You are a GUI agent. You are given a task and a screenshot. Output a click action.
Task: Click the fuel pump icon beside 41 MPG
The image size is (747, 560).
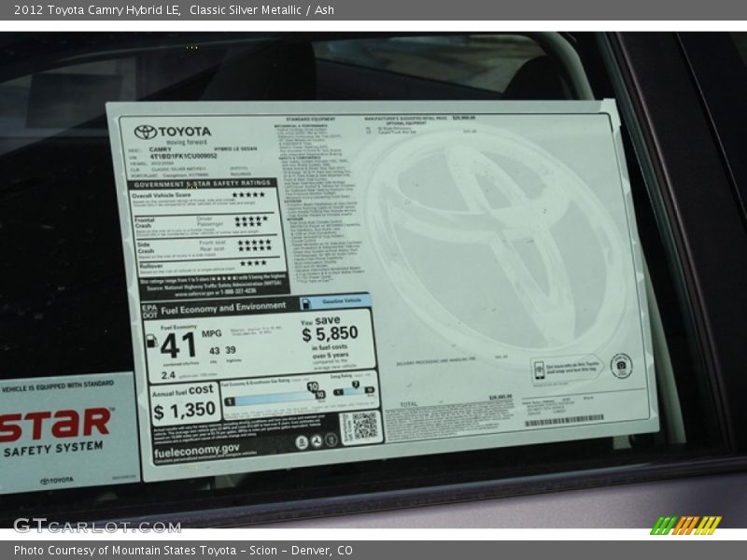tap(152, 341)
